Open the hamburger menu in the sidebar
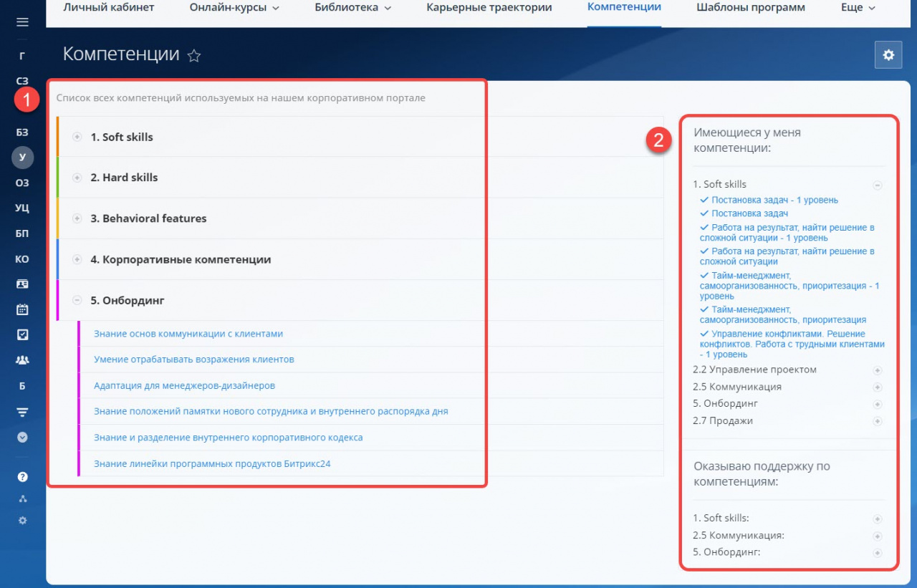Viewport: 917px width, 588px height. (x=22, y=22)
